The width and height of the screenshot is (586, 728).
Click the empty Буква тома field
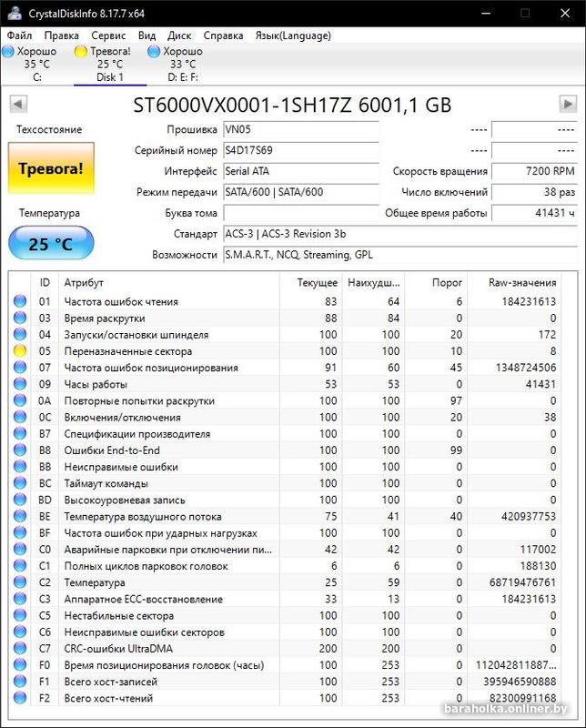pyautogui.click(x=301, y=213)
